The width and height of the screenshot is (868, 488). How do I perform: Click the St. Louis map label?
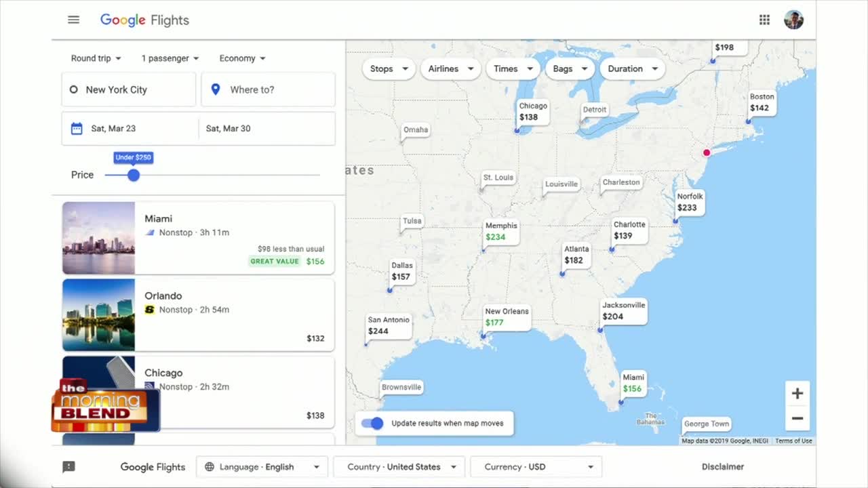click(498, 178)
